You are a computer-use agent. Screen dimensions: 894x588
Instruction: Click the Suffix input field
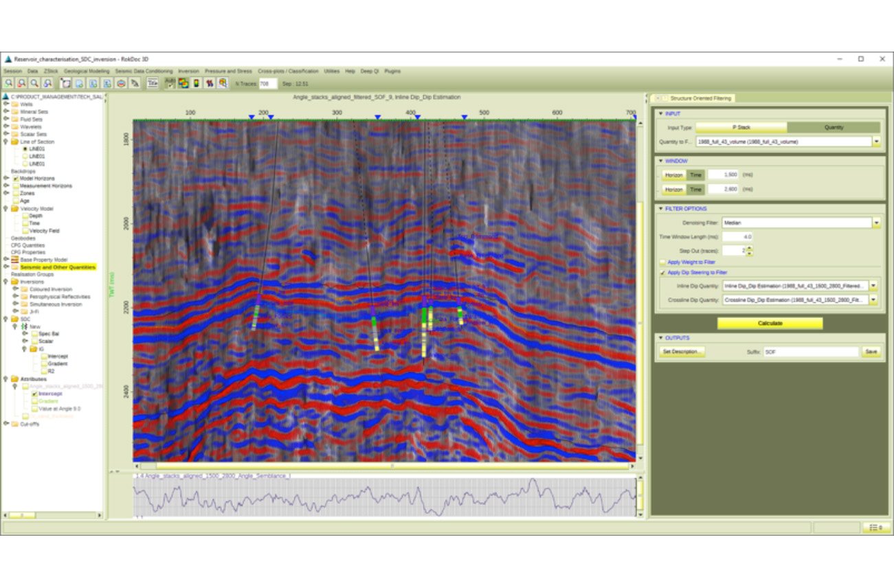click(811, 352)
